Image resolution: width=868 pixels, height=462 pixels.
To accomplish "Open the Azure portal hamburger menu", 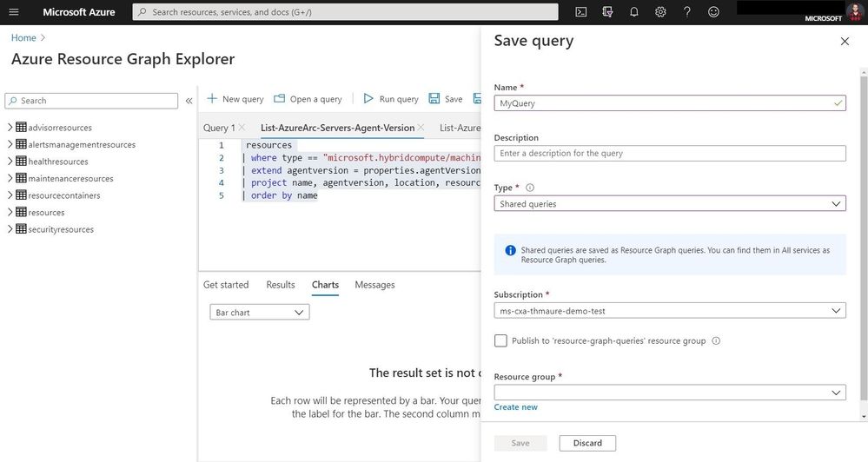I will pyautogui.click(x=14, y=11).
